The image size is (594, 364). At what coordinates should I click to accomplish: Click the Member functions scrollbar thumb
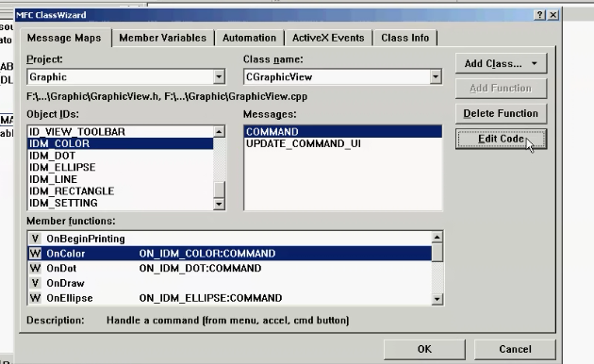click(x=437, y=253)
